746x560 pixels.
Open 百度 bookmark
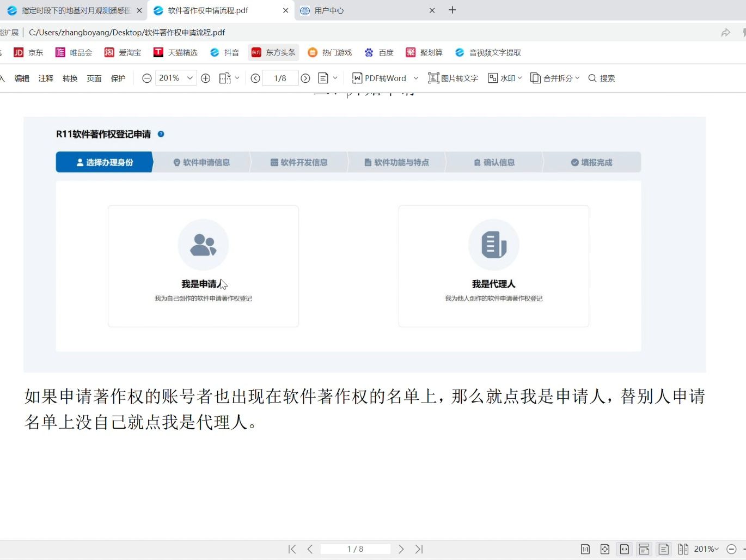click(379, 52)
